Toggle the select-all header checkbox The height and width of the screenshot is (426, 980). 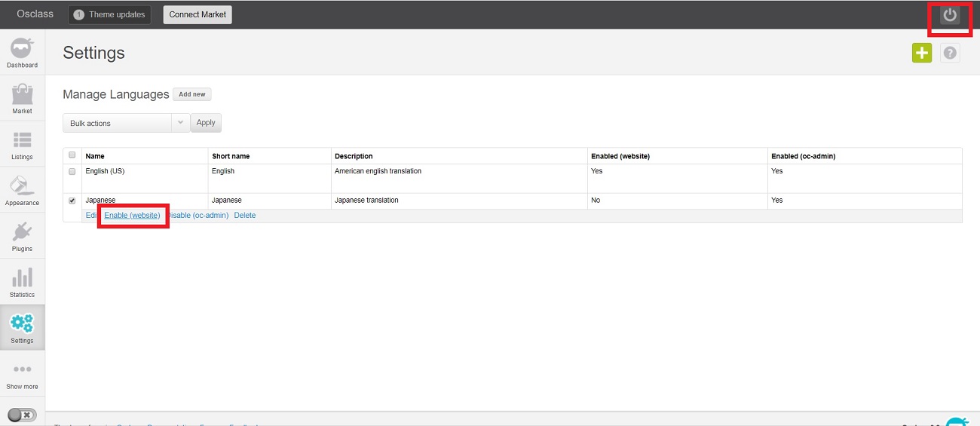(72, 155)
